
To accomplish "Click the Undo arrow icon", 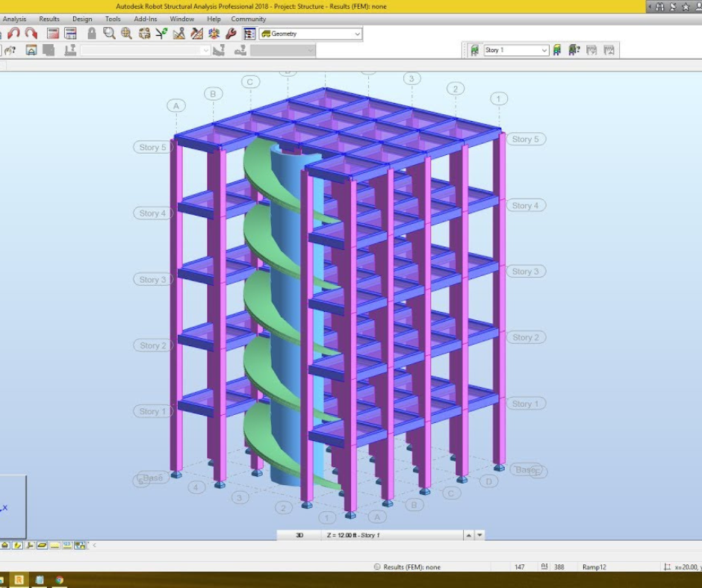I will click(x=13, y=34).
